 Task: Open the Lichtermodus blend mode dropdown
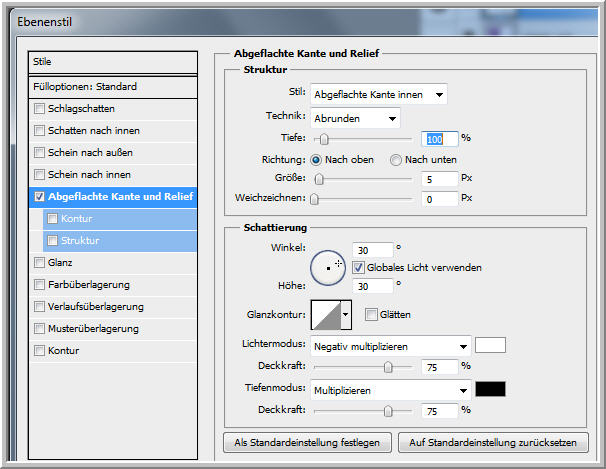click(391, 347)
